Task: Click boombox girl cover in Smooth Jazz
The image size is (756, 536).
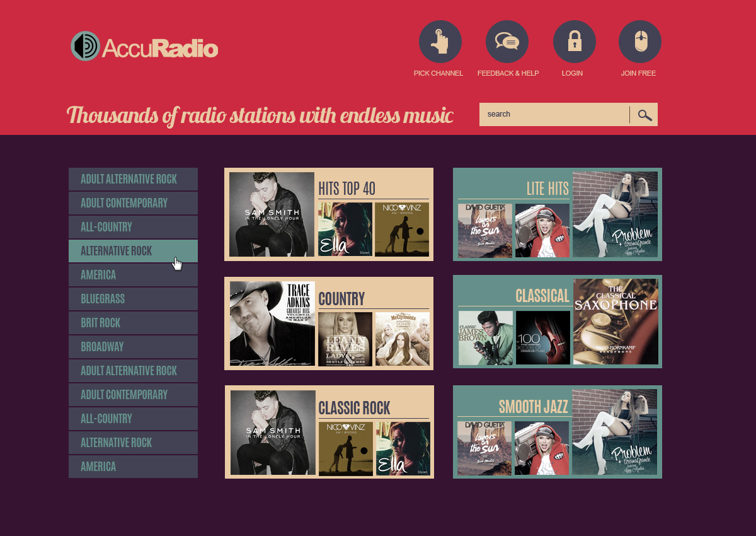Action: (x=542, y=448)
